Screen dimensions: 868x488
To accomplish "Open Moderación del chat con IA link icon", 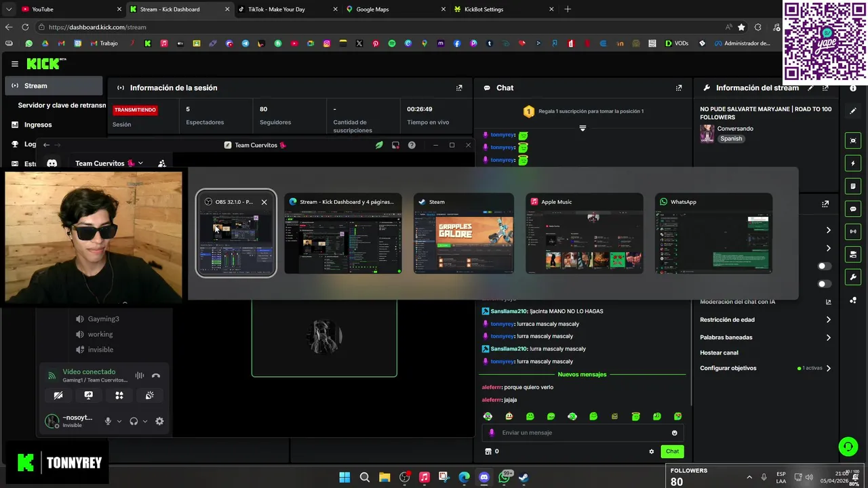I will tap(828, 302).
